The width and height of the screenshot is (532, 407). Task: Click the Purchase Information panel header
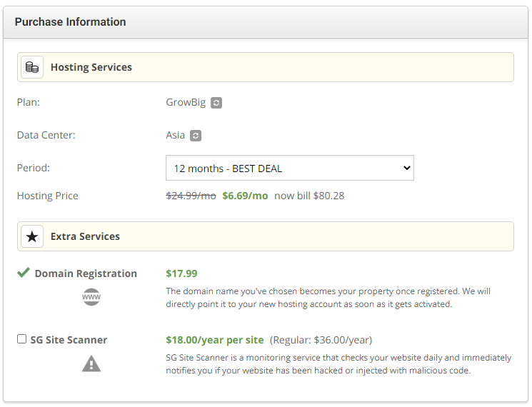[70, 22]
